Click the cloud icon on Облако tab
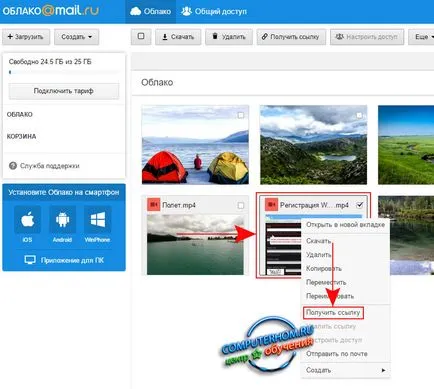 coord(135,12)
